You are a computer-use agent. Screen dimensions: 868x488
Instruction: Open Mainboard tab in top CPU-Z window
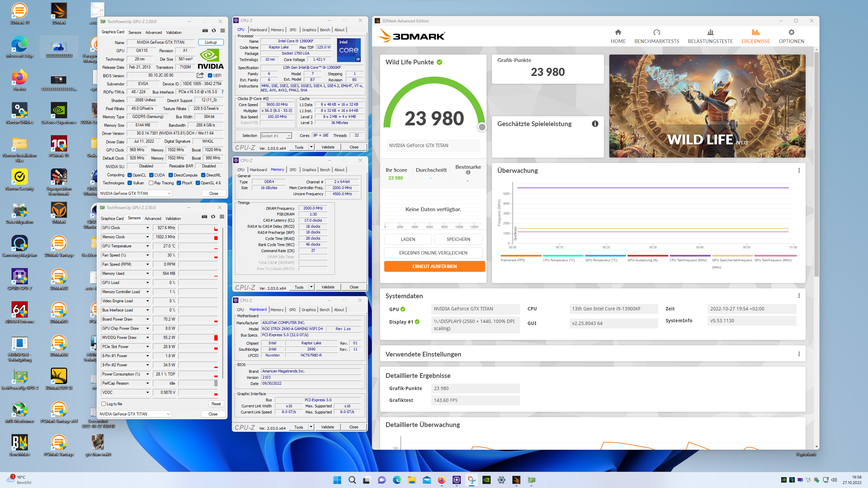click(x=258, y=30)
